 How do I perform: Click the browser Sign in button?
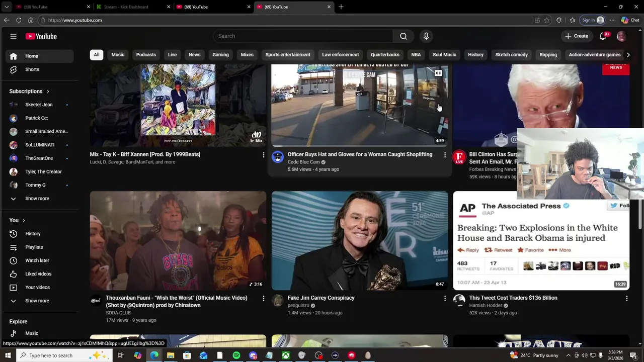(x=593, y=20)
